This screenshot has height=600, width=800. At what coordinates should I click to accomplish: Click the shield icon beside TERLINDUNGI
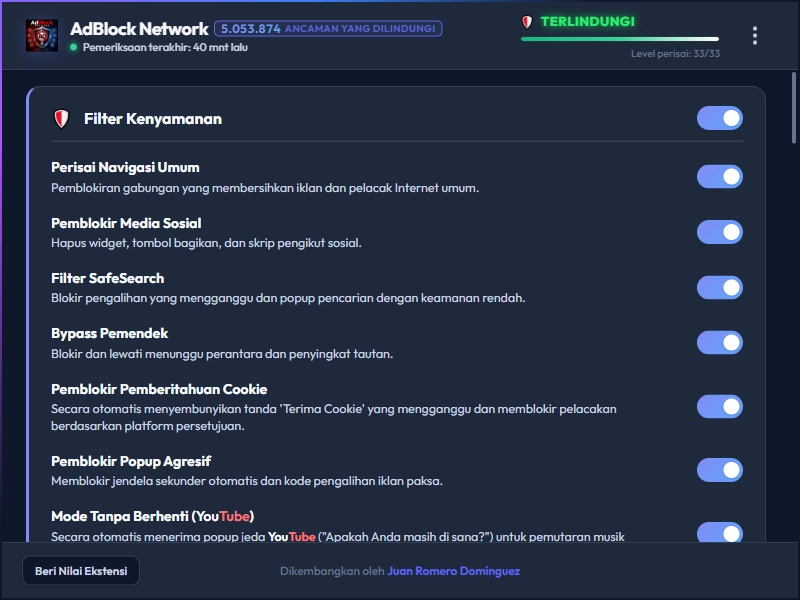(527, 22)
